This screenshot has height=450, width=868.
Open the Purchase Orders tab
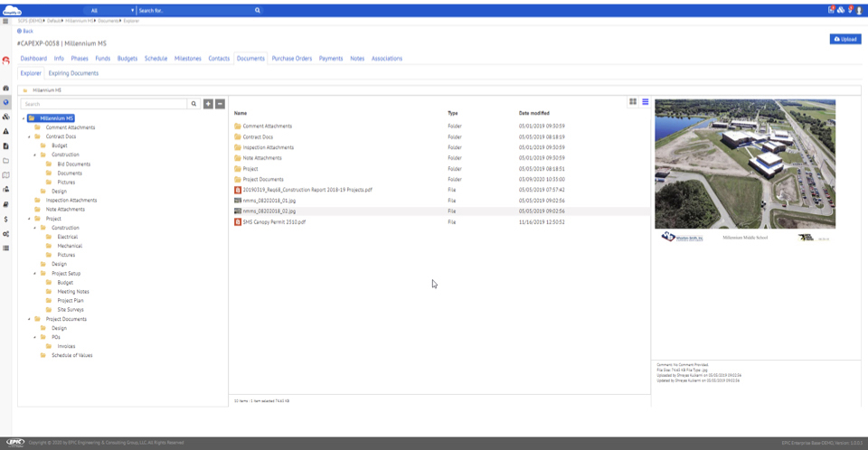click(291, 58)
